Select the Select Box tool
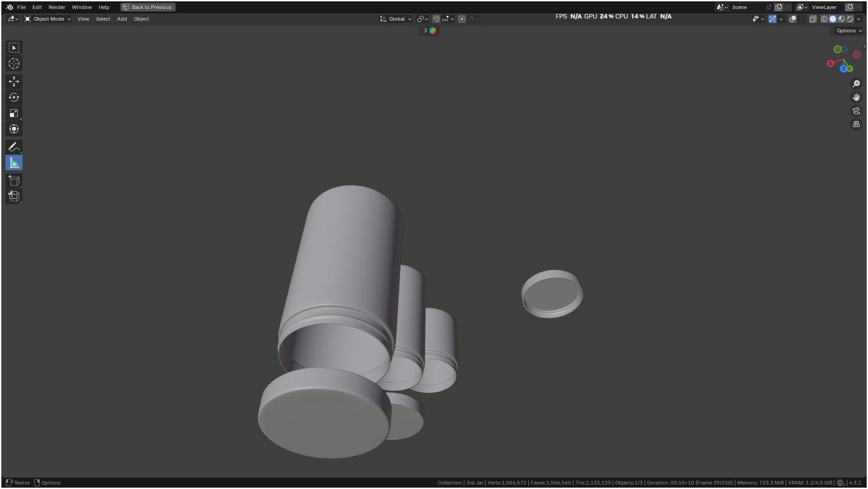Image resolution: width=868 pixels, height=489 pixels. click(x=14, y=48)
